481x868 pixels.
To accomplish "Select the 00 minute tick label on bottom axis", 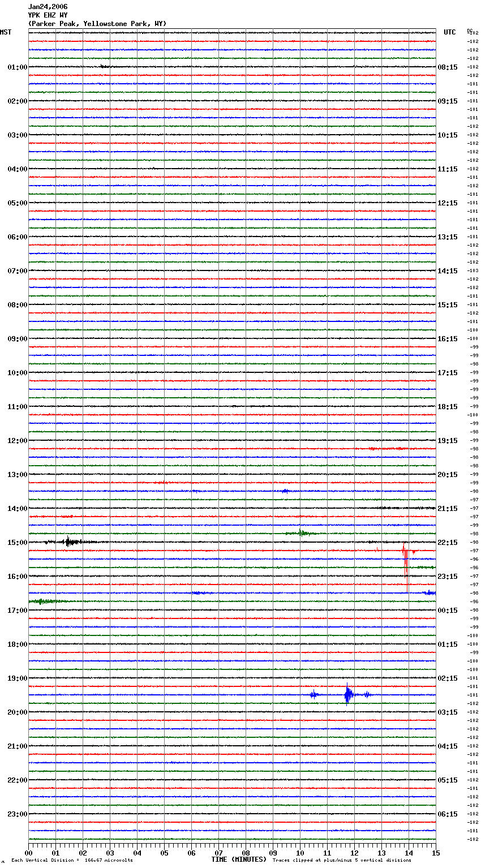I will coord(28,853).
